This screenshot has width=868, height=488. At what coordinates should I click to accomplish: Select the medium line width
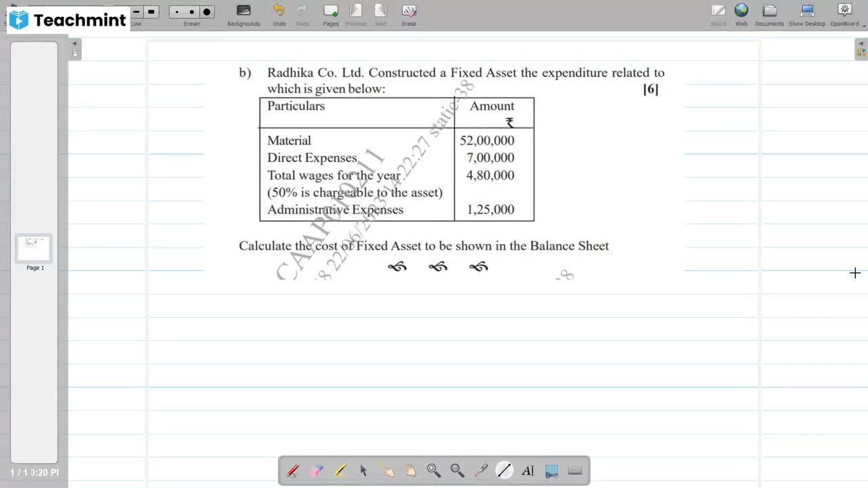[x=136, y=12]
